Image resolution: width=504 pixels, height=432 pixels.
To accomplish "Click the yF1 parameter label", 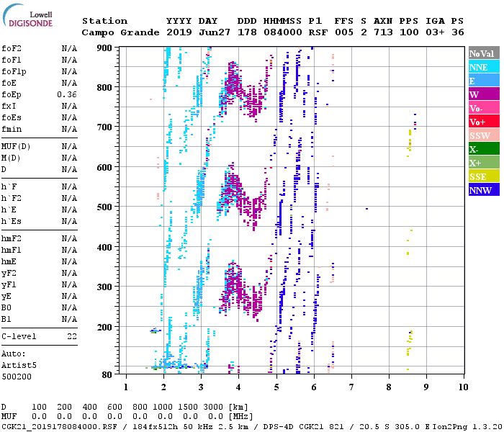I will pos(9,285).
